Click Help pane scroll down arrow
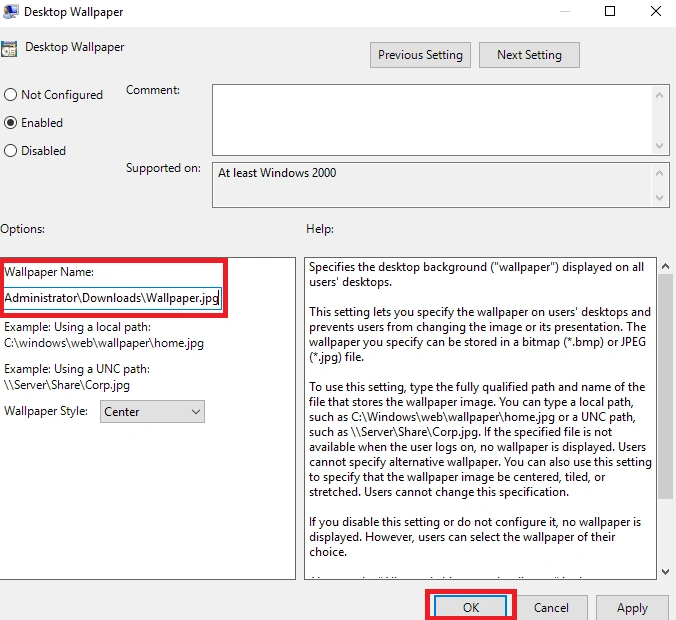This screenshot has height=620, width=676. (x=665, y=572)
